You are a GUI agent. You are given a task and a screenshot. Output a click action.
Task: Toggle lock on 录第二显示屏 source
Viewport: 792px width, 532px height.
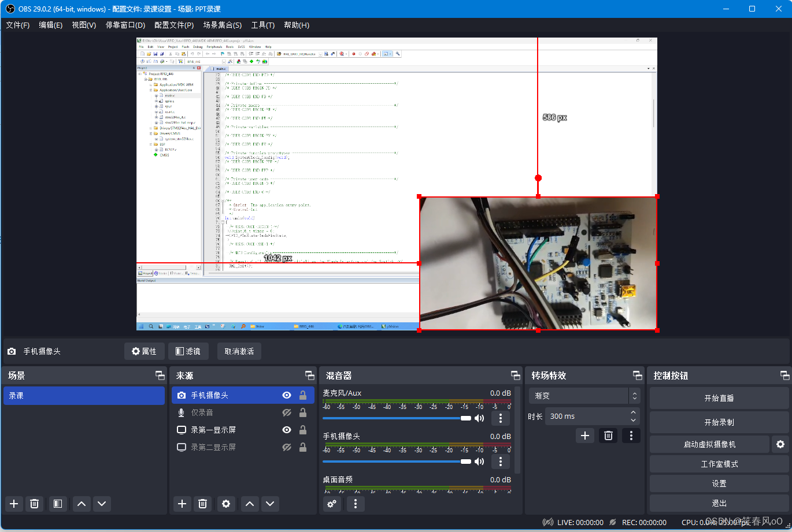[x=302, y=447]
